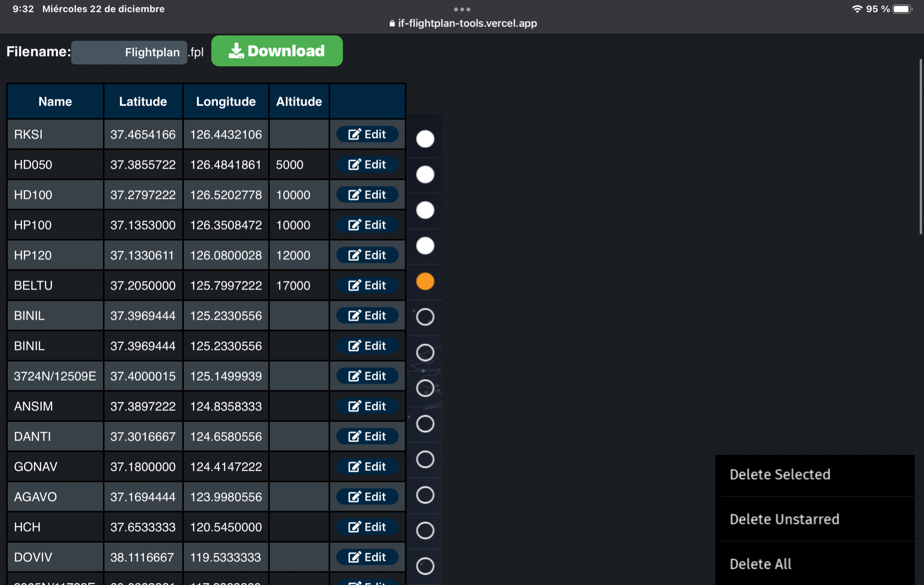Edit the AGAVO waypoint
The image size is (924, 585).
click(x=367, y=497)
